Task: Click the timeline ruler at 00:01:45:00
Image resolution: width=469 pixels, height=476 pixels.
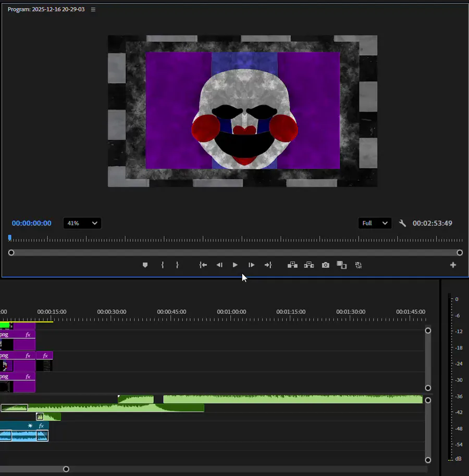Action: pyautogui.click(x=411, y=312)
